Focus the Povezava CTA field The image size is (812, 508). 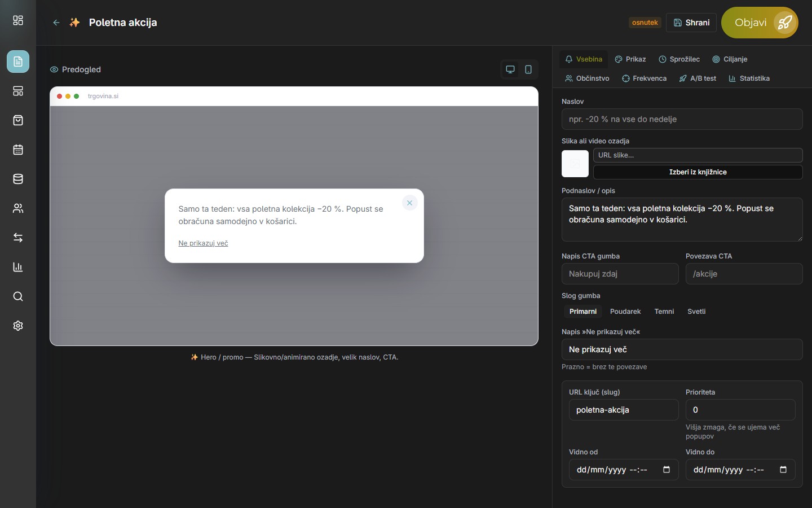point(744,274)
